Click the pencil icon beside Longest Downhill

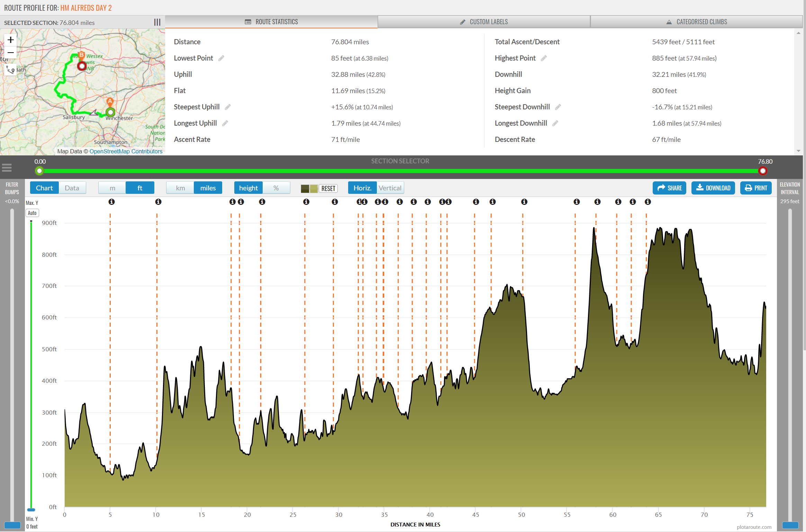[x=555, y=123]
